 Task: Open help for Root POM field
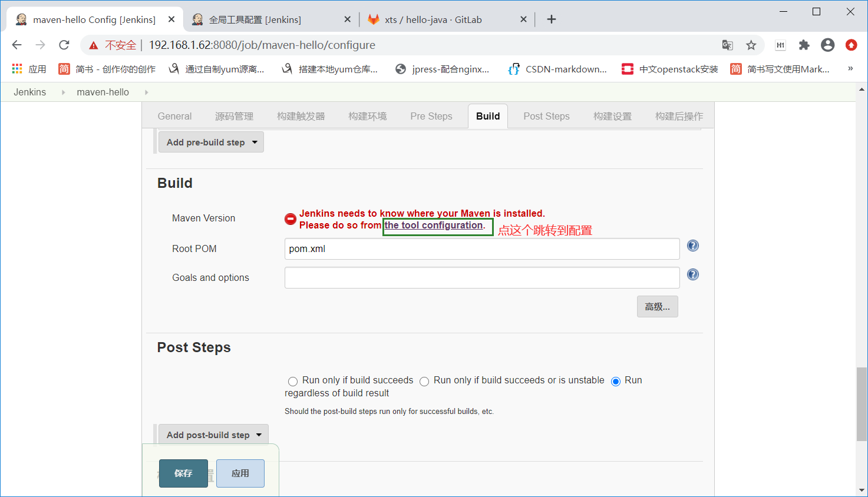(693, 246)
